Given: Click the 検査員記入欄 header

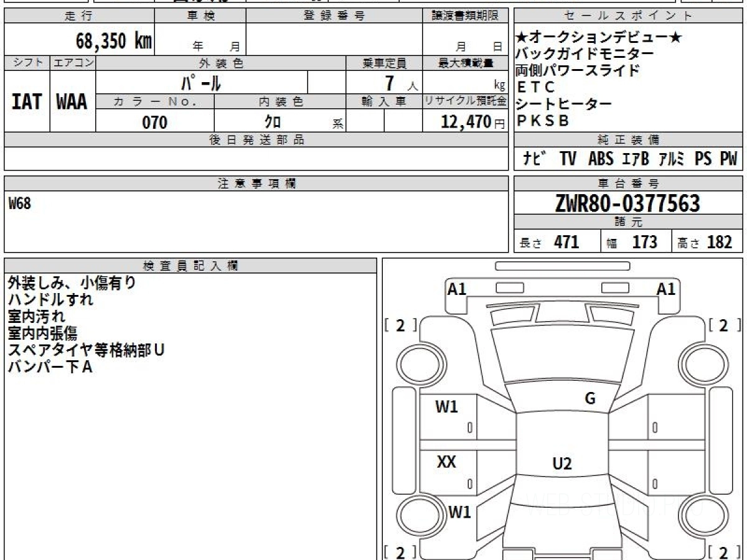Looking at the screenshot, I should click(x=190, y=266).
